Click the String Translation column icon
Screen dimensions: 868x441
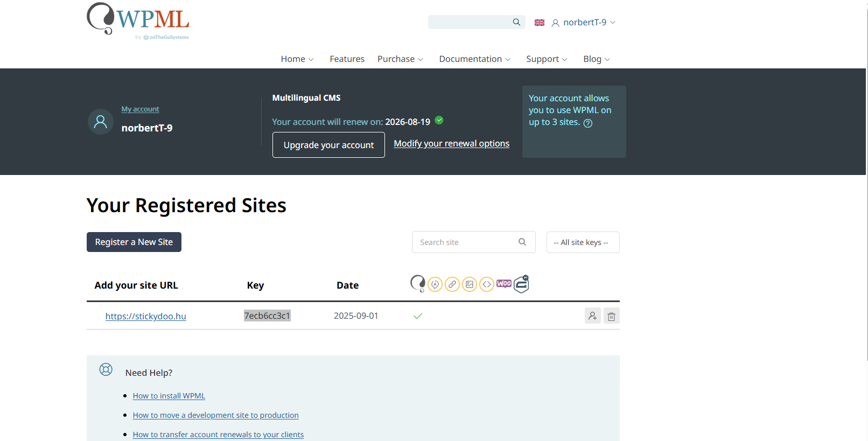coord(435,284)
